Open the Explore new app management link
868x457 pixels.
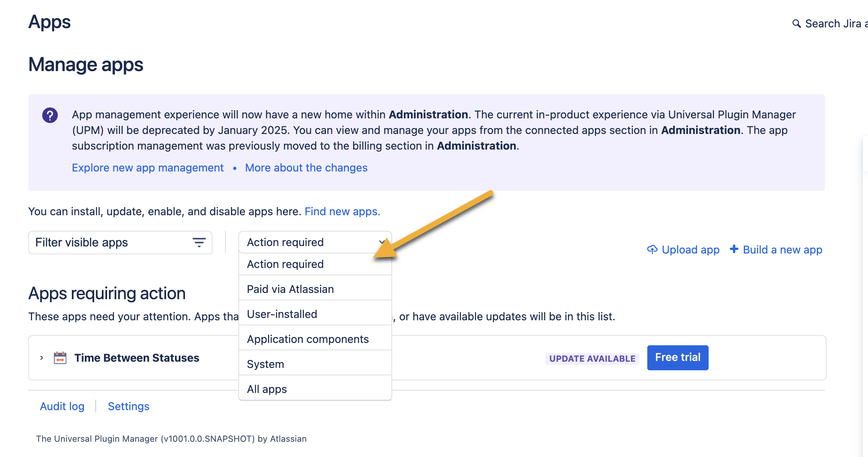click(148, 168)
